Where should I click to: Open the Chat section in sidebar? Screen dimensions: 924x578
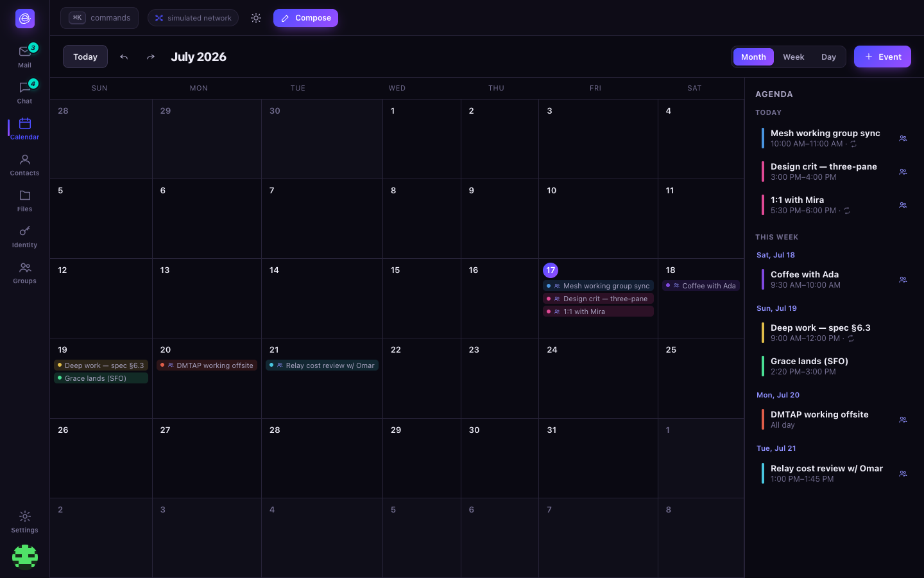[24, 92]
